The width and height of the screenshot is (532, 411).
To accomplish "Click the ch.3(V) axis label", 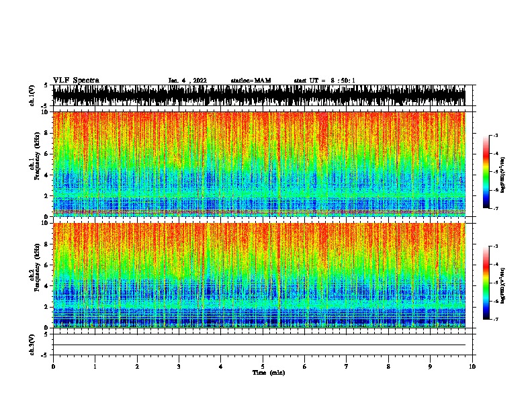I will [32, 345].
